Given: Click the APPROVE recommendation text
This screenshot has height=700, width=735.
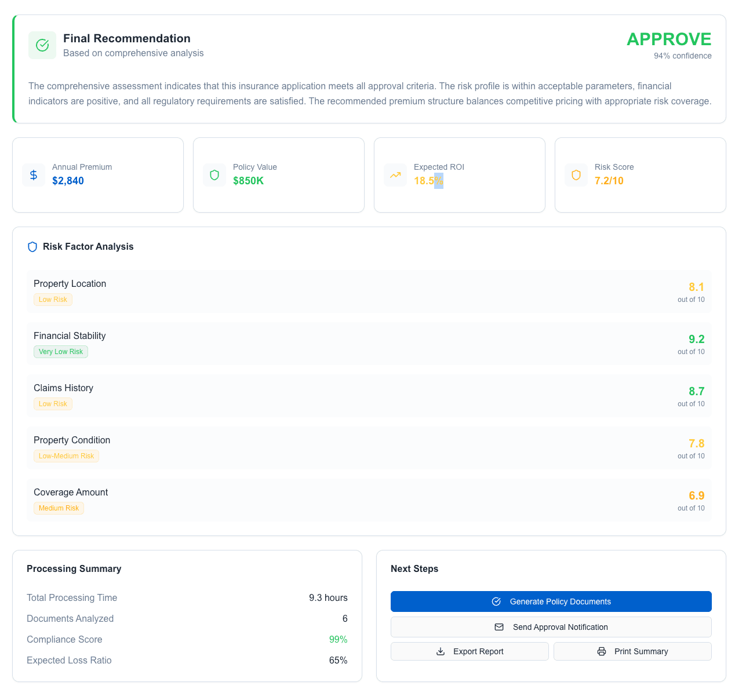Looking at the screenshot, I should (x=668, y=39).
